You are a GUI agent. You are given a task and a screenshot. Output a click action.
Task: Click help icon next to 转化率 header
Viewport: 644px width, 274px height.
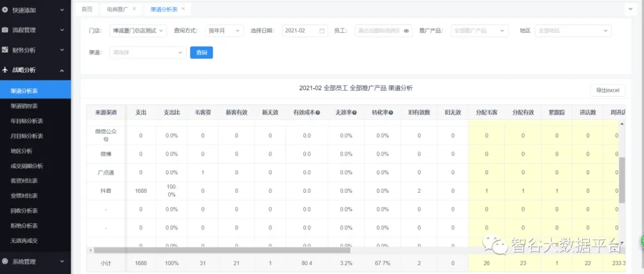pyautogui.click(x=391, y=112)
